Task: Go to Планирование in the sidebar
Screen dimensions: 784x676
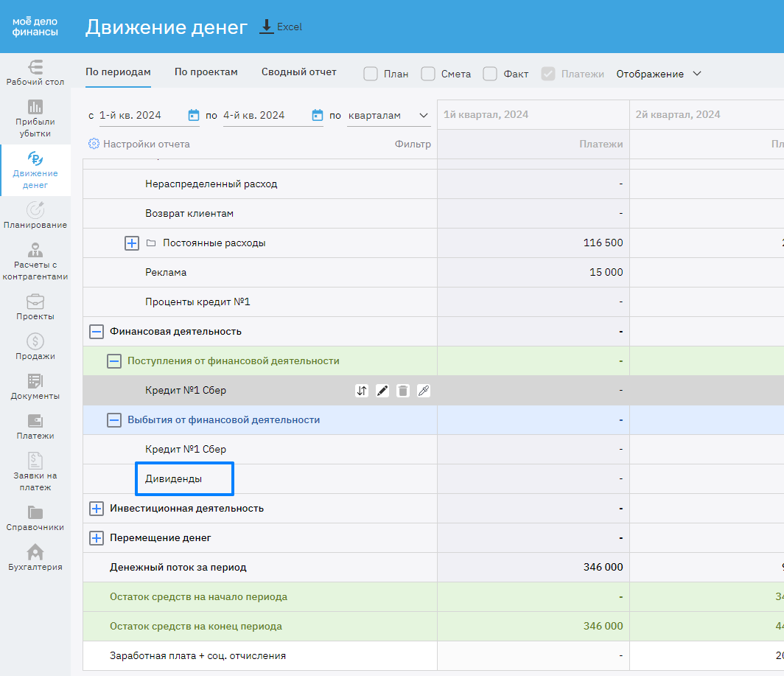Action: pos(35,215)
